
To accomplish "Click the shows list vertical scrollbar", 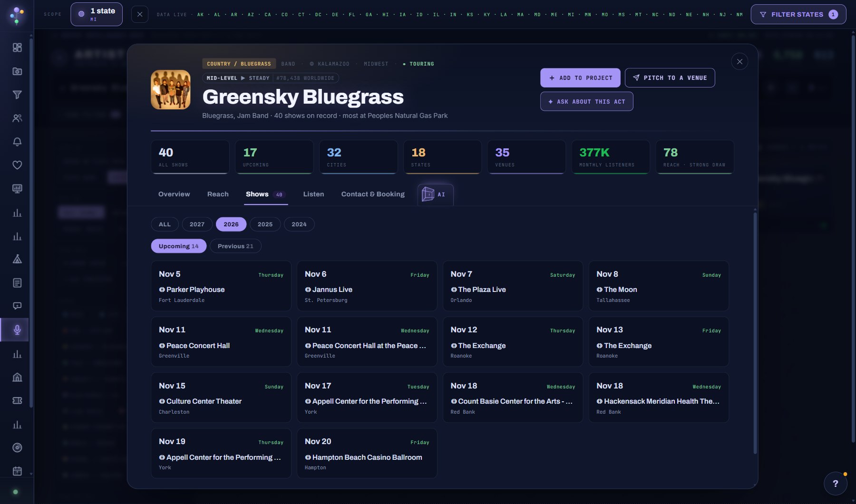I will point(755,333).
